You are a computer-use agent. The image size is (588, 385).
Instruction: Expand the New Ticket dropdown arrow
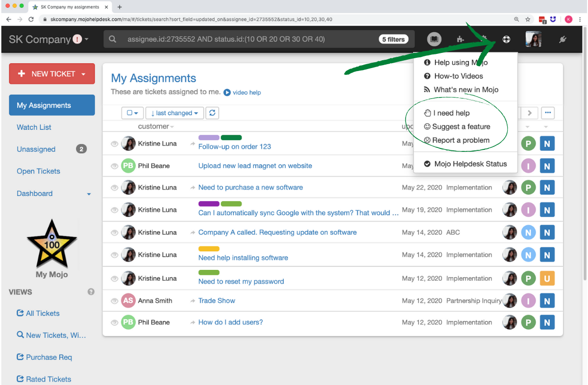83,74
